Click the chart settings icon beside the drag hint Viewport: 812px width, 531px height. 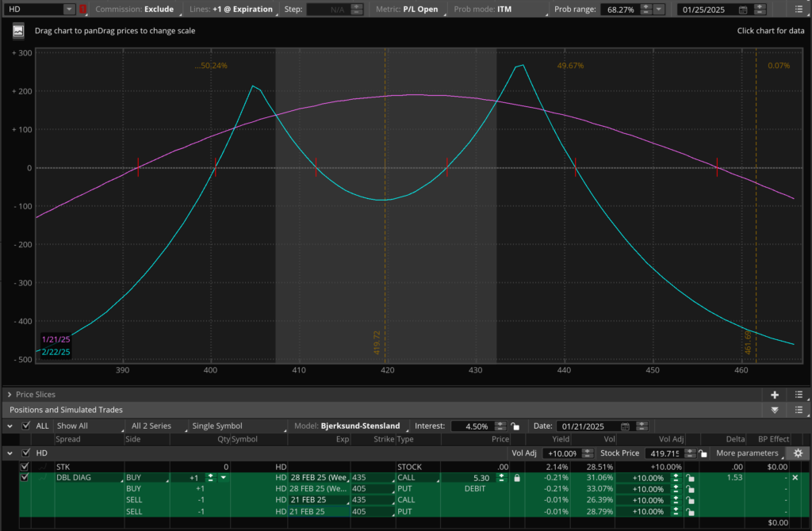coord(18,31)
